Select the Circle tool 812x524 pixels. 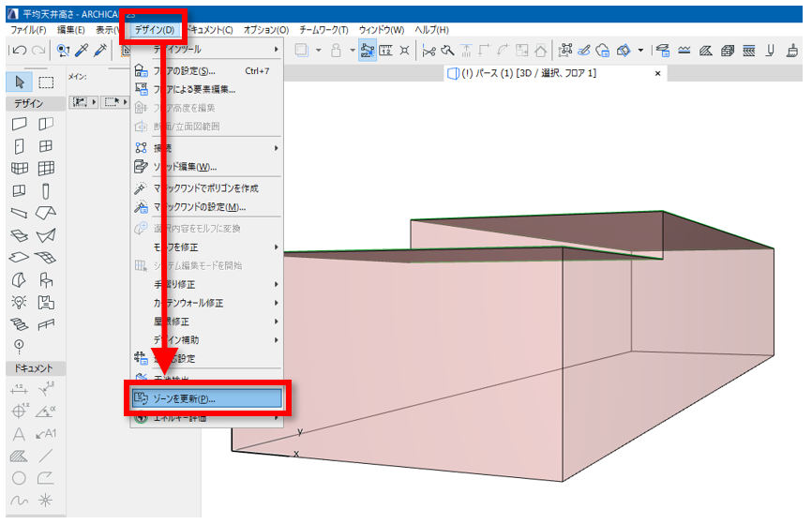[x=19, y=478]
